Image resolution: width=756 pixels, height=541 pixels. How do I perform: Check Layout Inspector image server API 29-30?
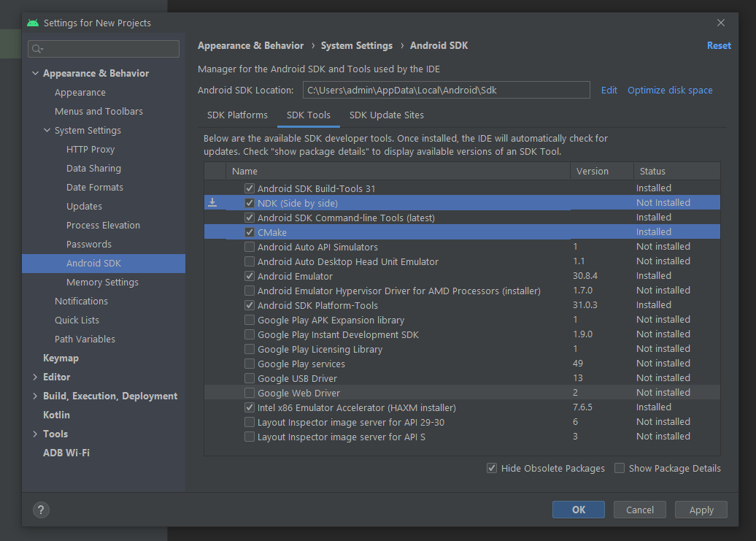click(250, 422)
